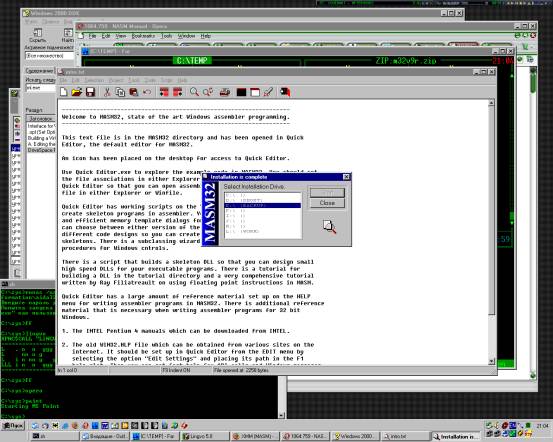Open the Bookmarks menu in Opera

pyautogui.click(x=143, y=36)
